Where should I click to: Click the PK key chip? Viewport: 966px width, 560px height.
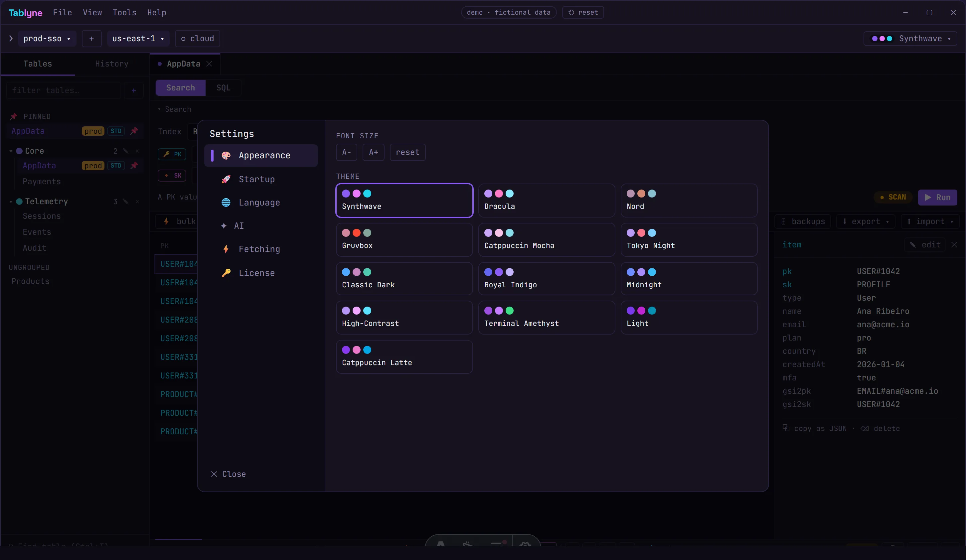tap(172, 154)
